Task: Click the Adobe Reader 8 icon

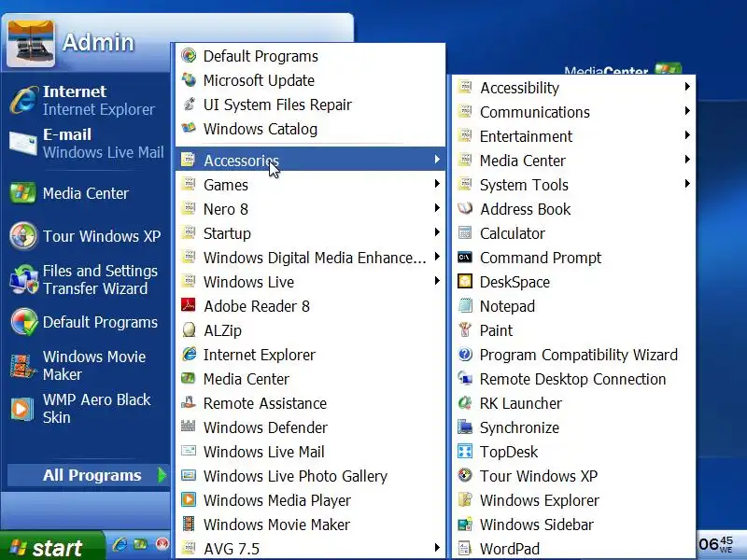Action: point(189,306)
